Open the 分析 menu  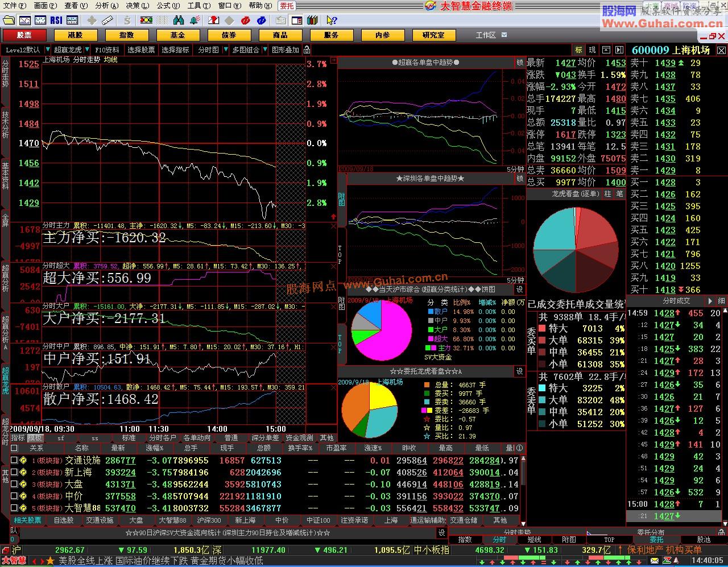[107, 6]
